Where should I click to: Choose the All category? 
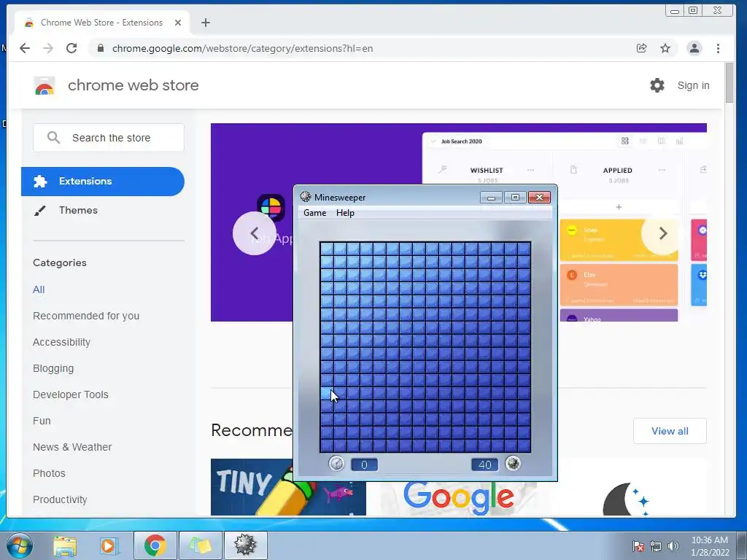pyautogui.click(x=39, y=289)
